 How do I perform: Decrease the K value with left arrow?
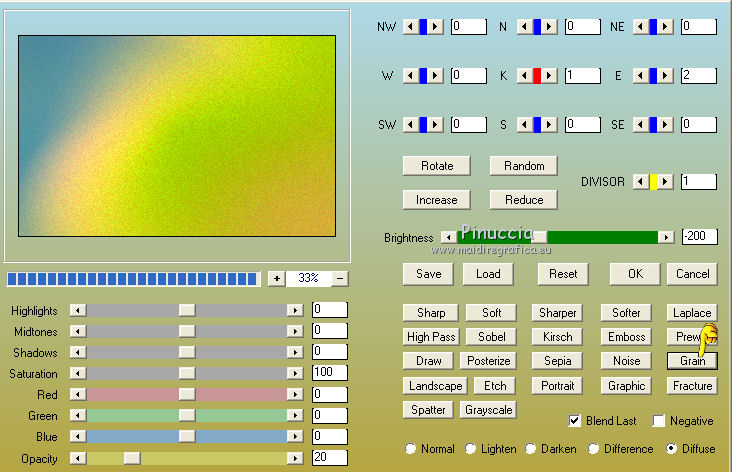pyautogui.click(x=525, y=75)
